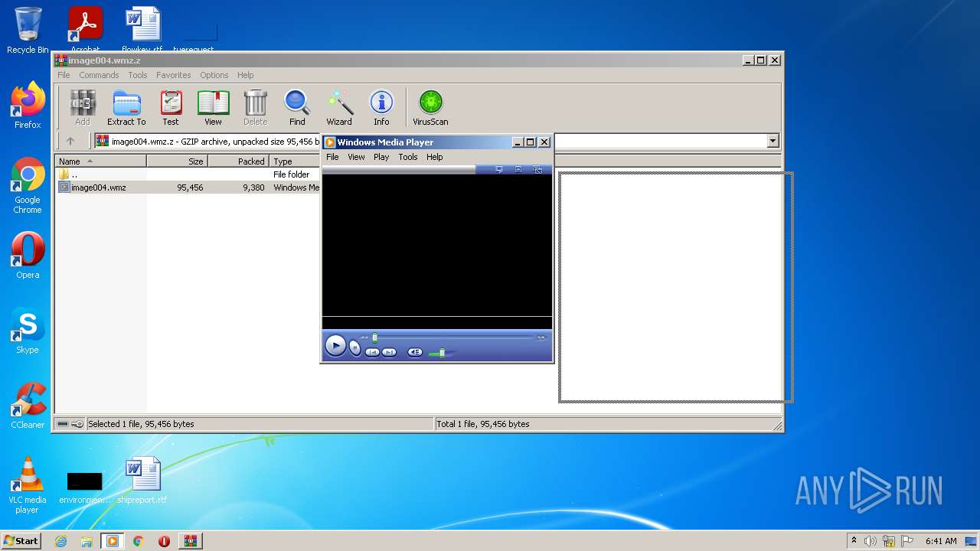The image size is (980, 551).
Task: Click the Previous track button
Action: pos(372,352)
